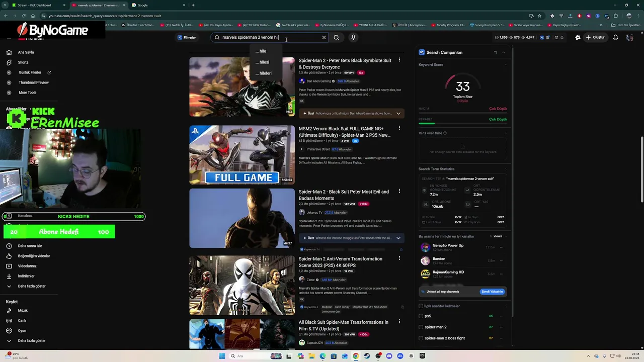
Task: Collapse the Search Term Statistics section
Action: point(505,169)
